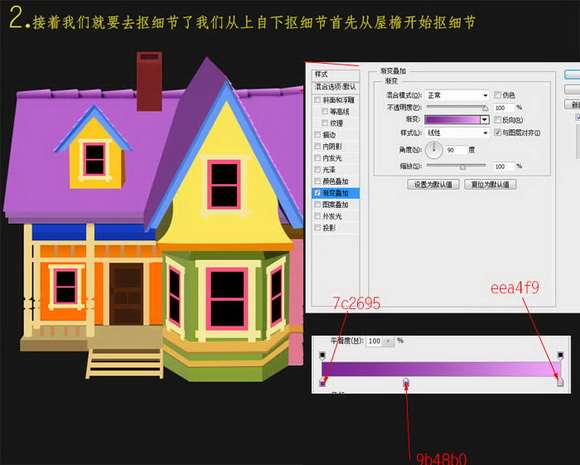
Task: Enable 光泽 (Satin) checkbox
Action: (x=317, y=169)
